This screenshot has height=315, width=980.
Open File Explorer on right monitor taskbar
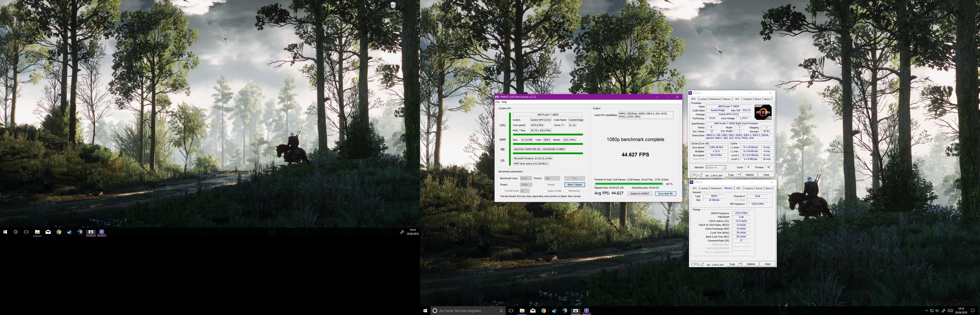pos(522,310)
